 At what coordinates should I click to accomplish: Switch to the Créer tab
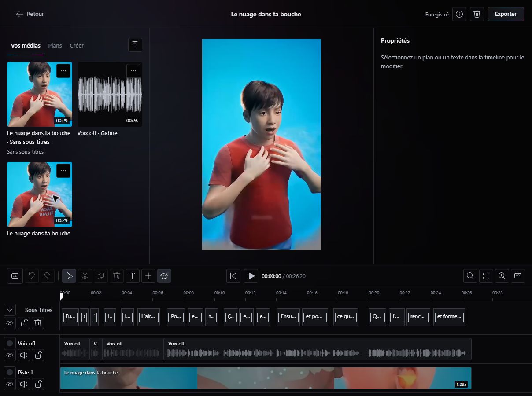pos(77,45)
